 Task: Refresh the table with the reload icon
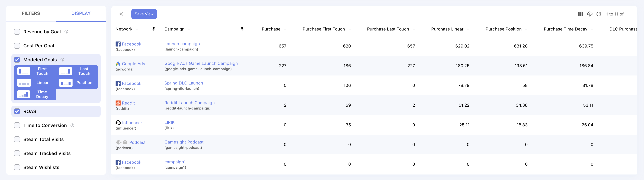[x=599, y=14]
